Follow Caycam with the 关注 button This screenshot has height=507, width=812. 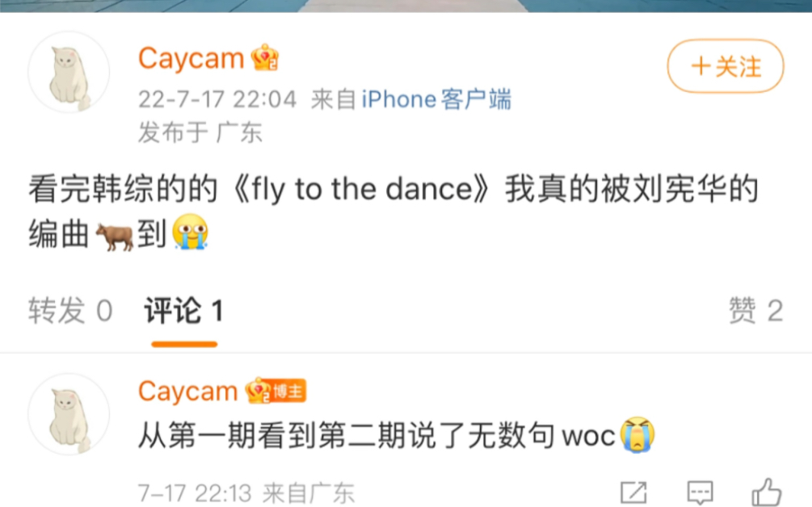click(726, 66)
